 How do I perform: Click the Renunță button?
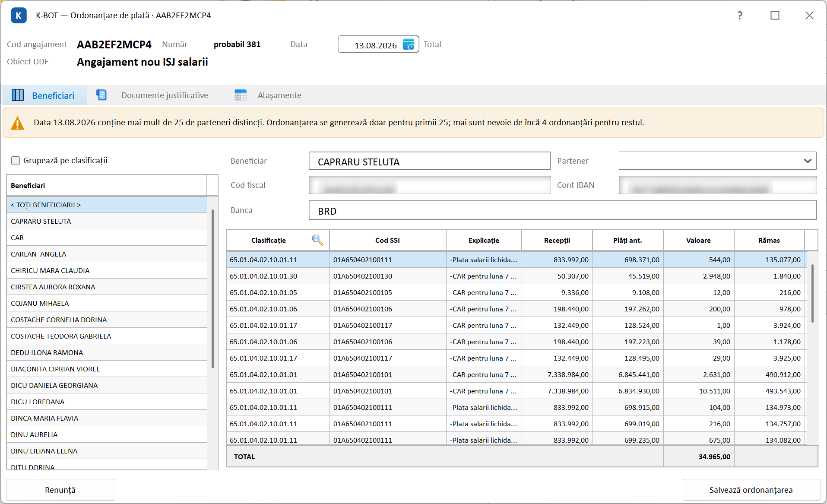60,490
